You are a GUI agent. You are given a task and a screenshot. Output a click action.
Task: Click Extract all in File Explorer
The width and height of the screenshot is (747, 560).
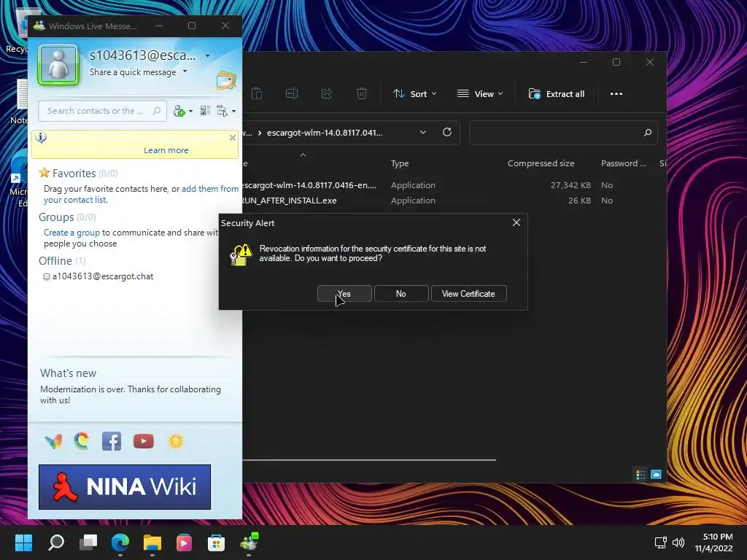click(x=557, y=94)
